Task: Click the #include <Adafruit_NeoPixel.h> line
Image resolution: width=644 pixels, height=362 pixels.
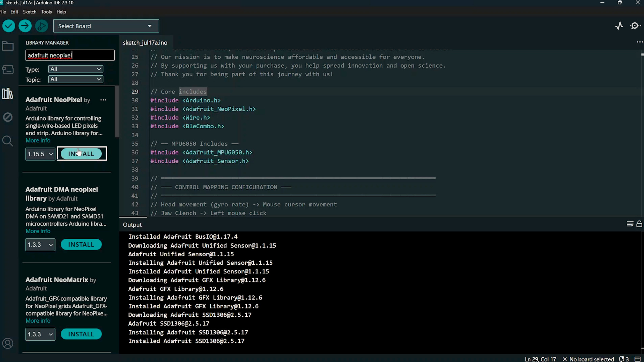Action: click(x=203, y=109)
